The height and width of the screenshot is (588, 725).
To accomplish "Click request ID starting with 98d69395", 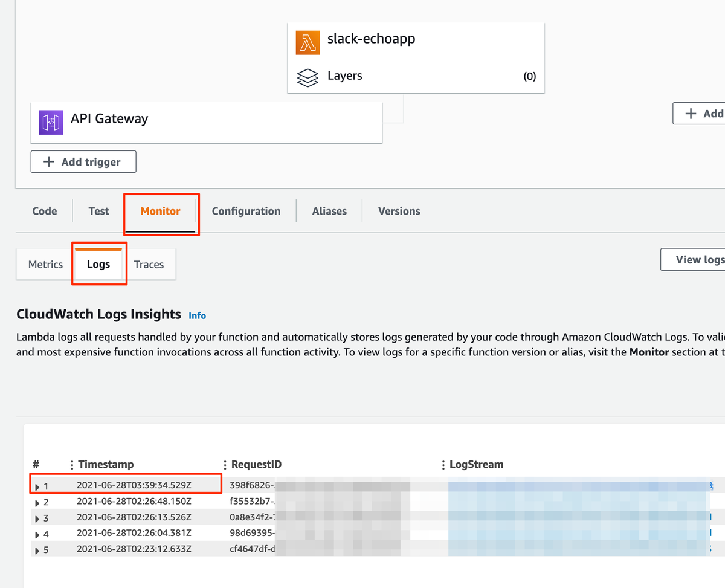I will coord(252,534).
